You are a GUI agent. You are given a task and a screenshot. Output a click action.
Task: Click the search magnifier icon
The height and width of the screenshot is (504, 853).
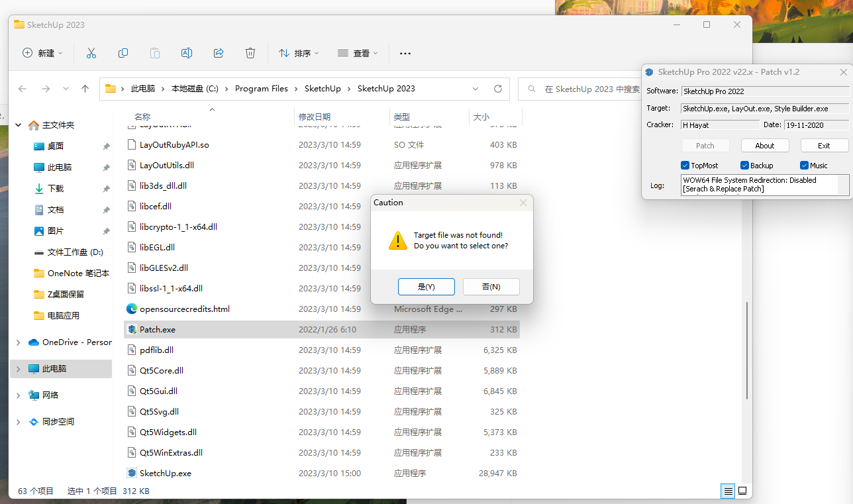click(x=531, y=89)
